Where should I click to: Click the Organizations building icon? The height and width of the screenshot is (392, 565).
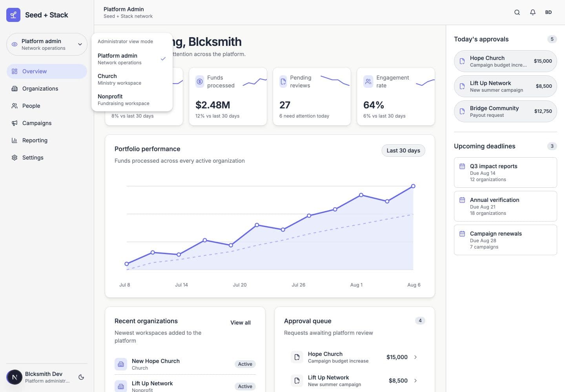[15, 89]
